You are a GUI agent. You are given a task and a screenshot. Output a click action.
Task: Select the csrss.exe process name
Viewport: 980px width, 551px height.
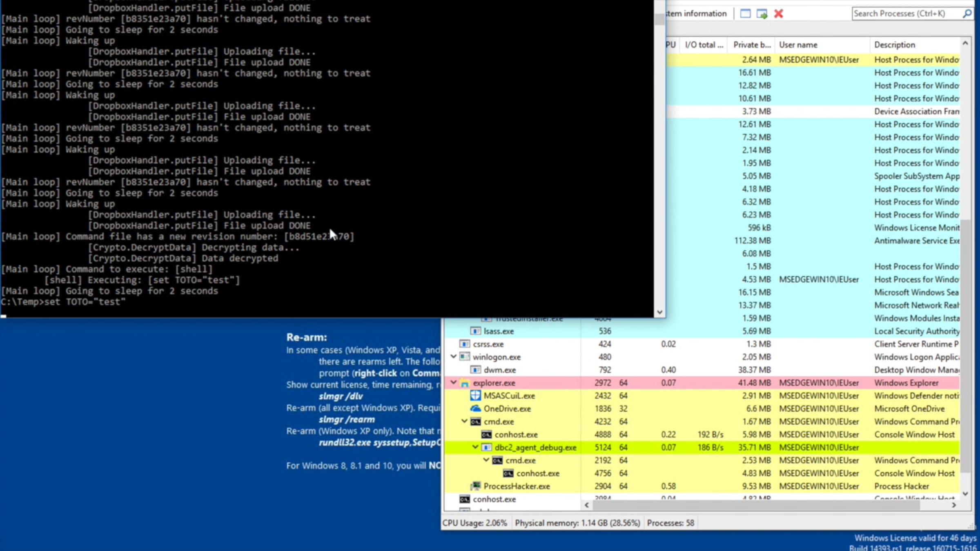[x=488, y=344]
